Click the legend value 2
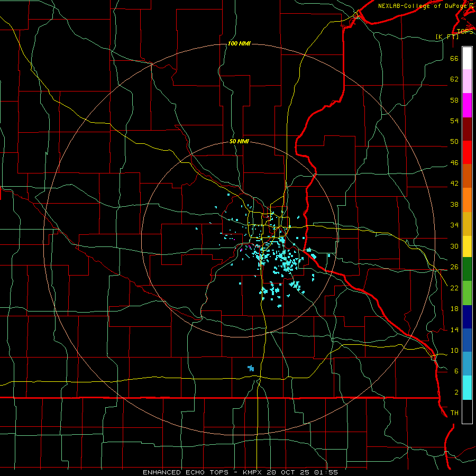476x476 pixels. [x=456, y=392]
